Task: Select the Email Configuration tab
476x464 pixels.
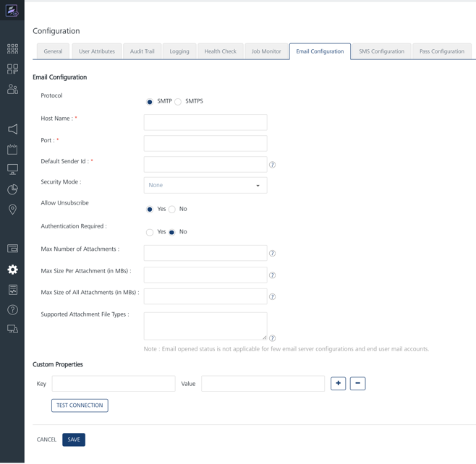Action: point(320,51)
